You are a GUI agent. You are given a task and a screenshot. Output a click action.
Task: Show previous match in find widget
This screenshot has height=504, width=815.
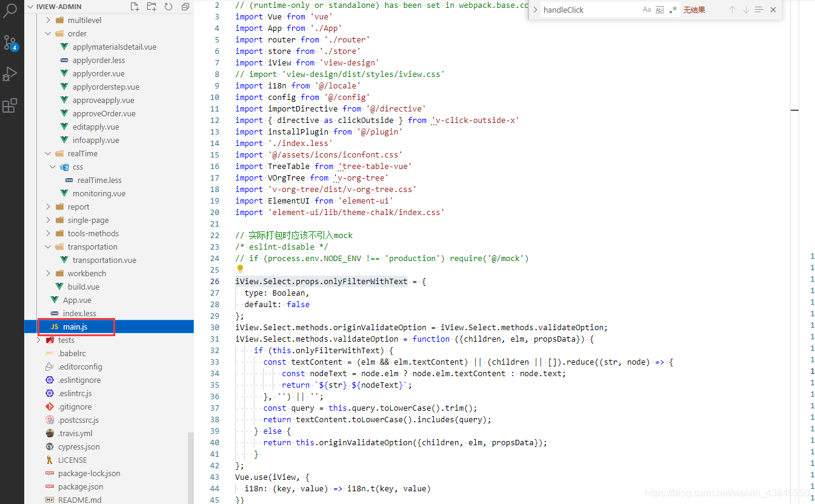[732, 10]
